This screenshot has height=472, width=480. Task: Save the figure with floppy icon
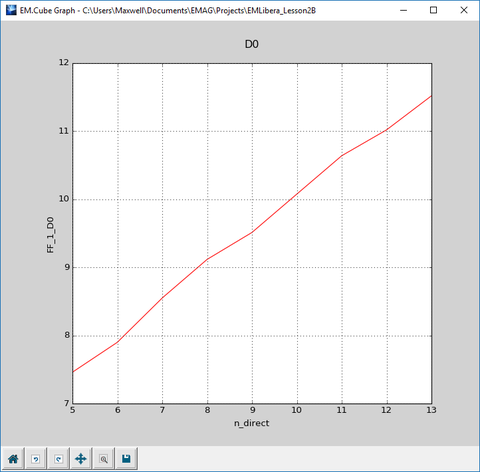[126, 459]
